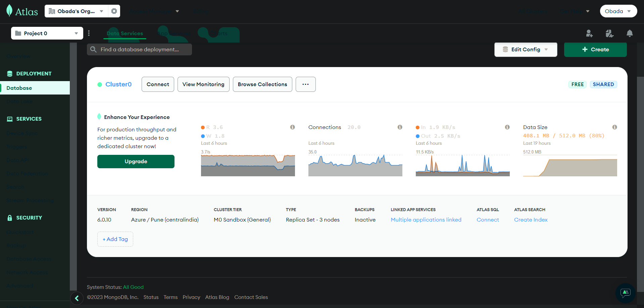This screenshot has height=308, width=644.
Task: Open project options three-dot menu
Action: click(x=89, y=33)
